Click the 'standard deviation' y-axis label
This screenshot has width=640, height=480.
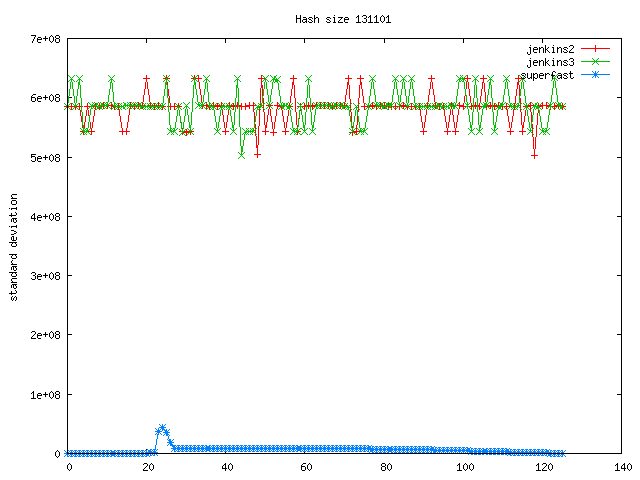[15, 246]
